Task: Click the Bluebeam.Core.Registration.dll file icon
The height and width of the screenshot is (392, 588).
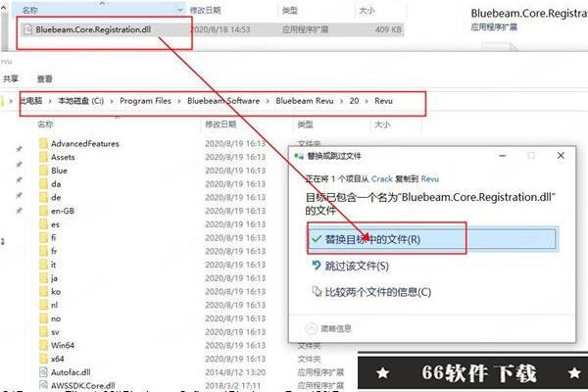Action: pyautogui.click(x=27, y=29)
